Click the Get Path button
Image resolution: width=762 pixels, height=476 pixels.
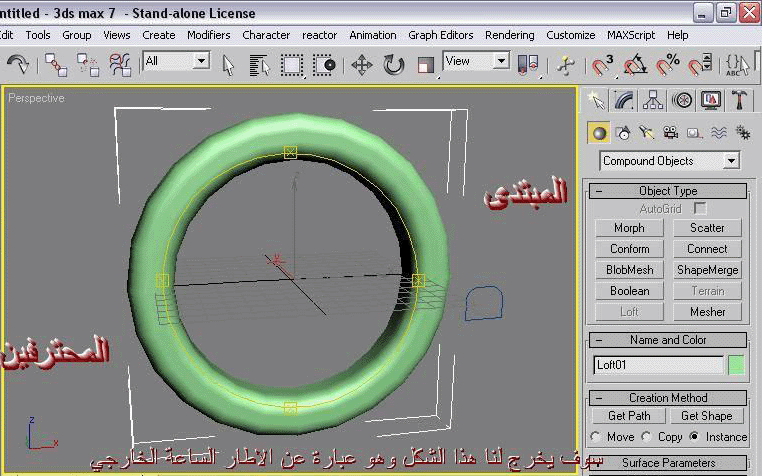(629, 416)
